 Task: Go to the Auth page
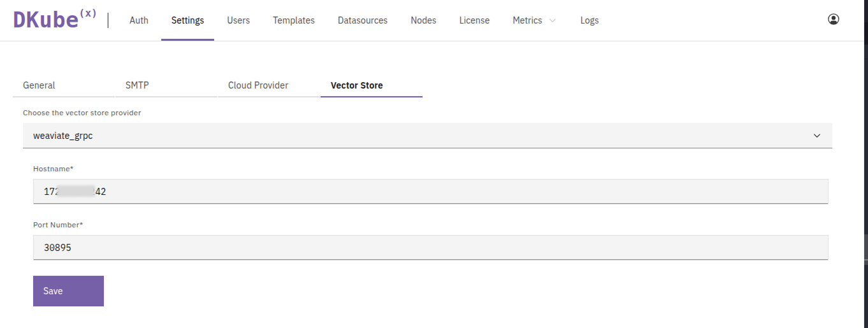tap(139, 20)
